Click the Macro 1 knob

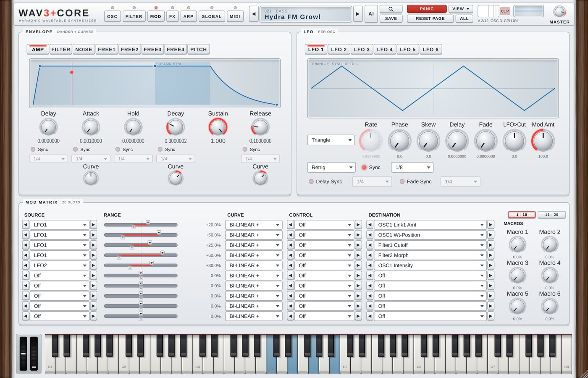point(517,245)
